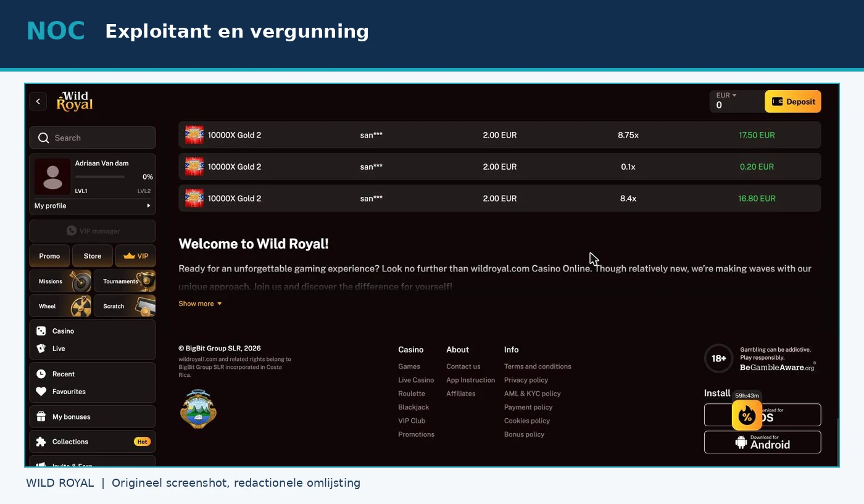Open Collections puzzle item
Screen dimensions: 864x504
pos(93,442)
